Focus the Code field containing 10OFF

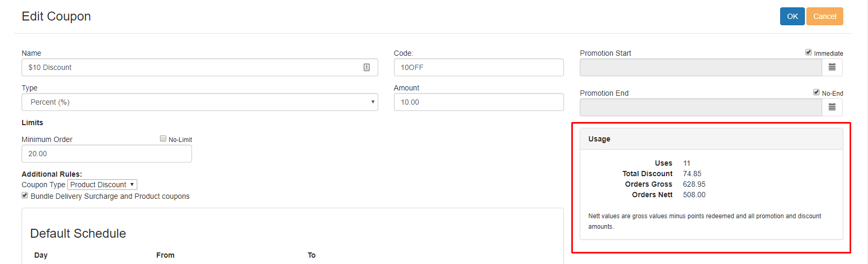478,67
